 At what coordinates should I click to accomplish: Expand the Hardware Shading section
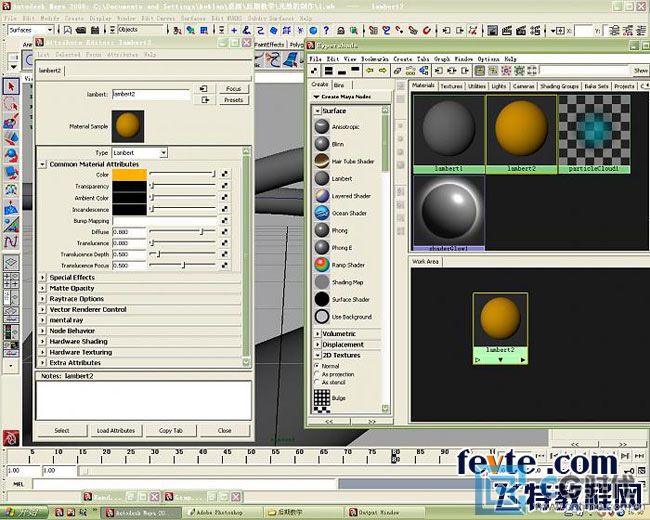tap(42, 341)
